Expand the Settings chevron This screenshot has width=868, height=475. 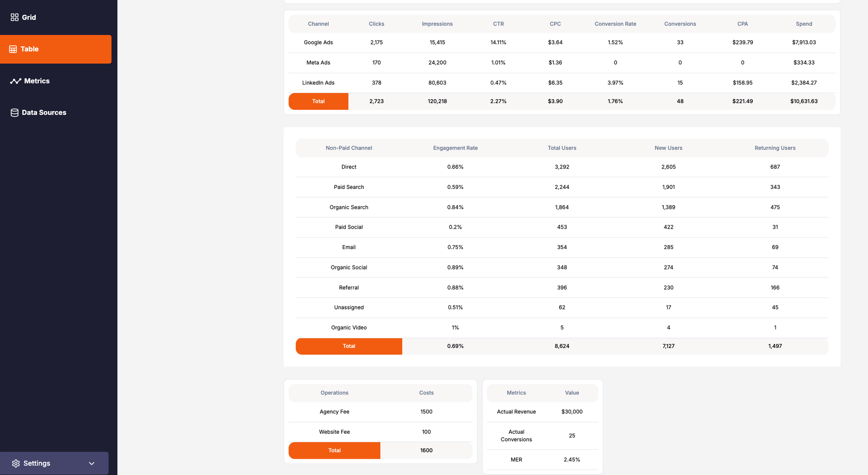pyautogui.click(x=92, y=463)
